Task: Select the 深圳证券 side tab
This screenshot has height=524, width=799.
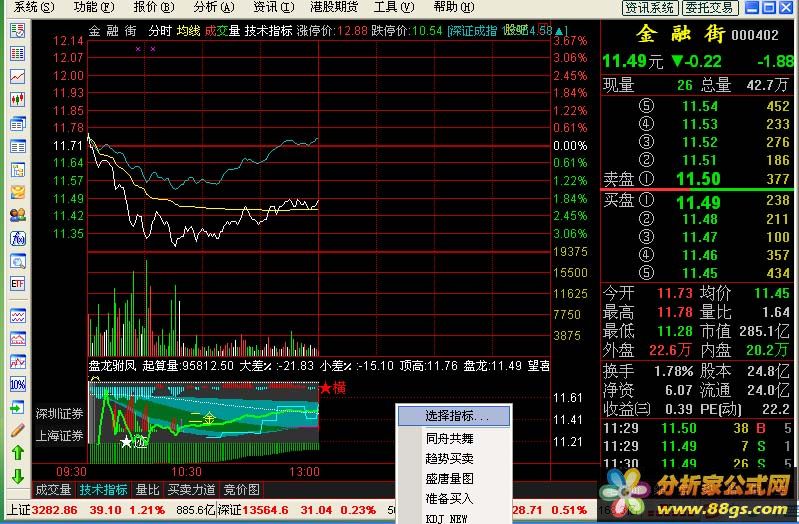Action: 59,413
